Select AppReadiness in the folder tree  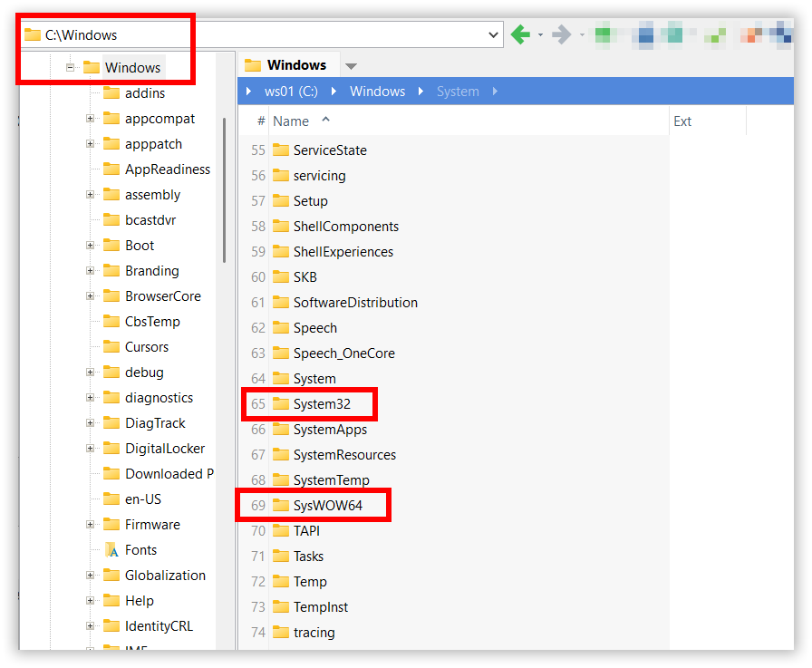[168, 169]
